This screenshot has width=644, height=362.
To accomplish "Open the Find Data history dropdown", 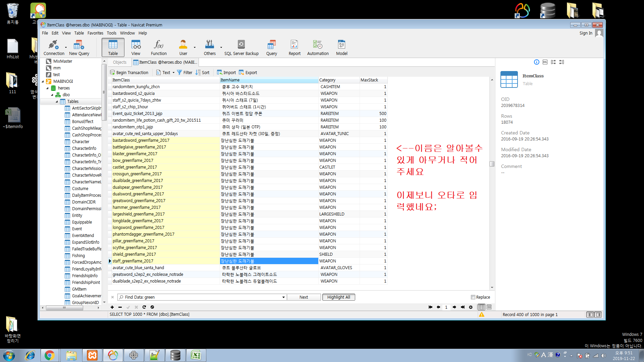I will pos(283,297).
